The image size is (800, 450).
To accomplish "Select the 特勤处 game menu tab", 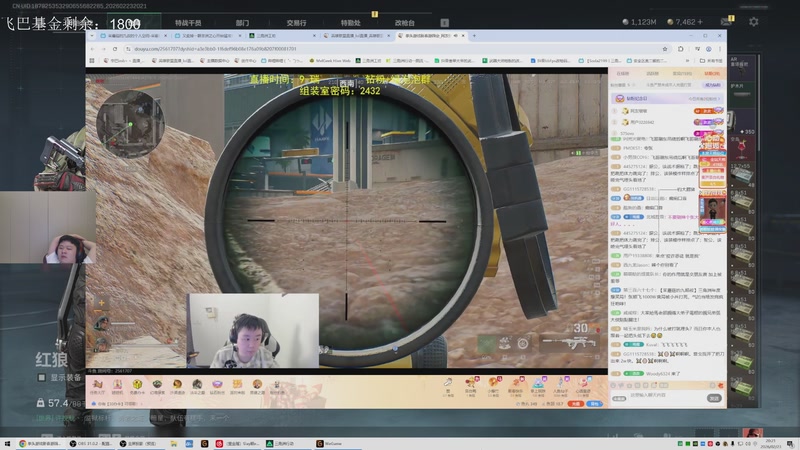I will [351, 22].
